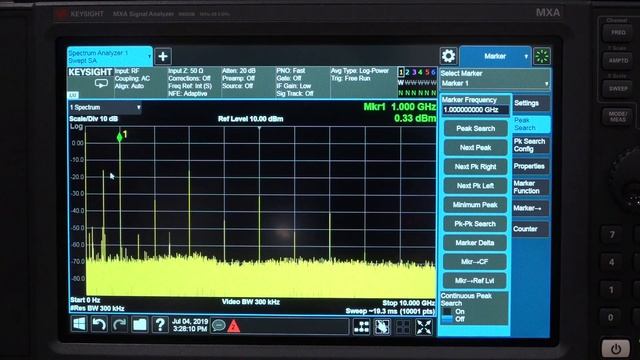Open the 1 Spectrum window dropdown
The height and width of the screenshot is (360, 640).
pos(105,107)
